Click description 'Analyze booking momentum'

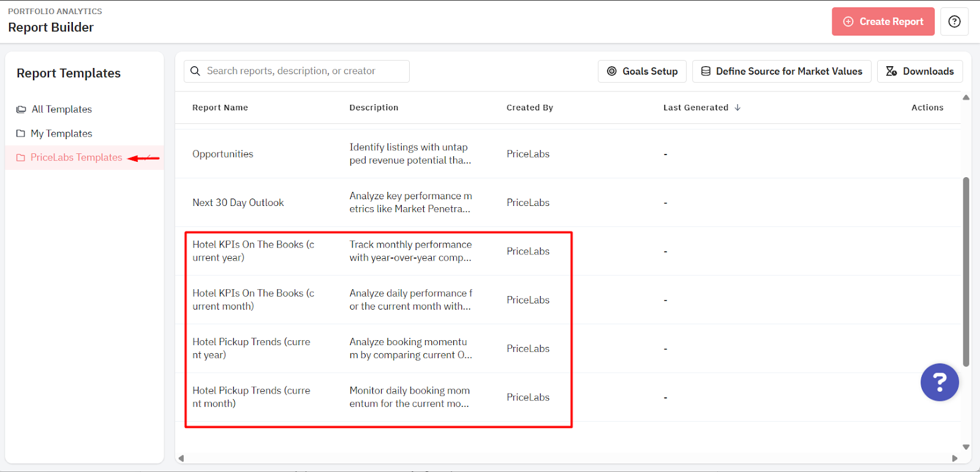click(410, 348)
